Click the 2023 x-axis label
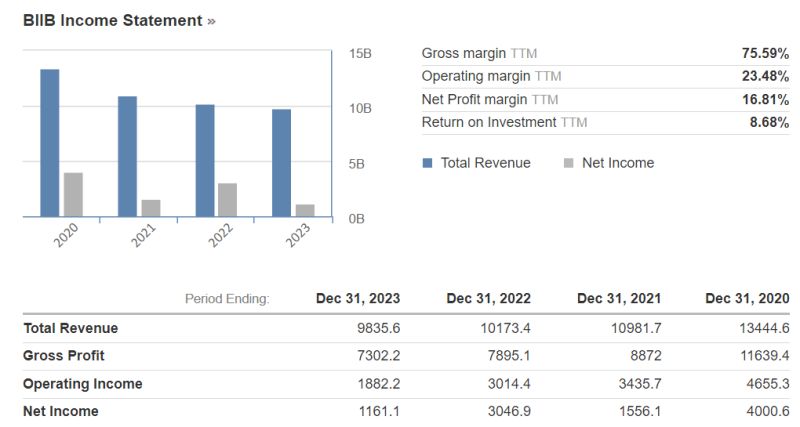This screenshot has width=800, height=427. point(298,235)
